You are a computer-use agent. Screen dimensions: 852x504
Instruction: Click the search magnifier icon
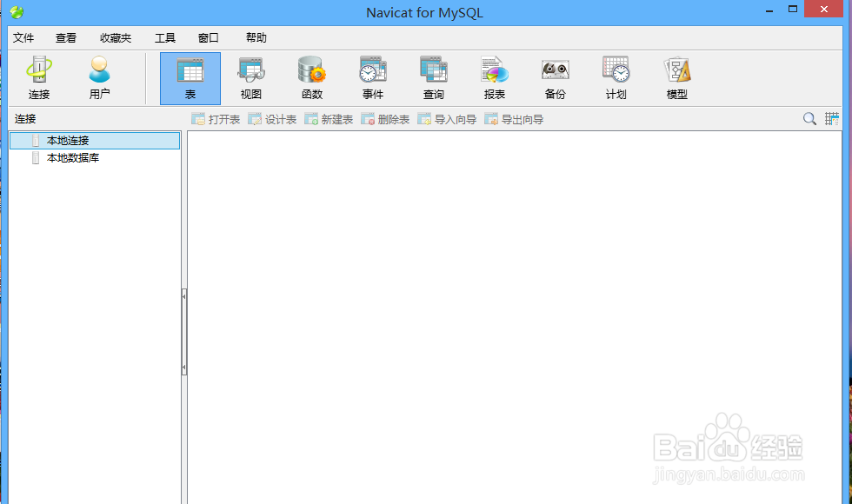[809, 119]
